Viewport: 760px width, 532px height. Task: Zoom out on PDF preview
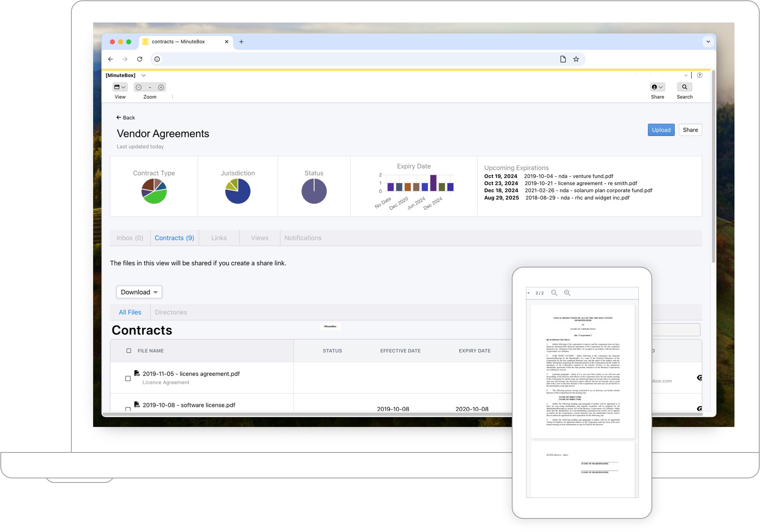[554, 293]
